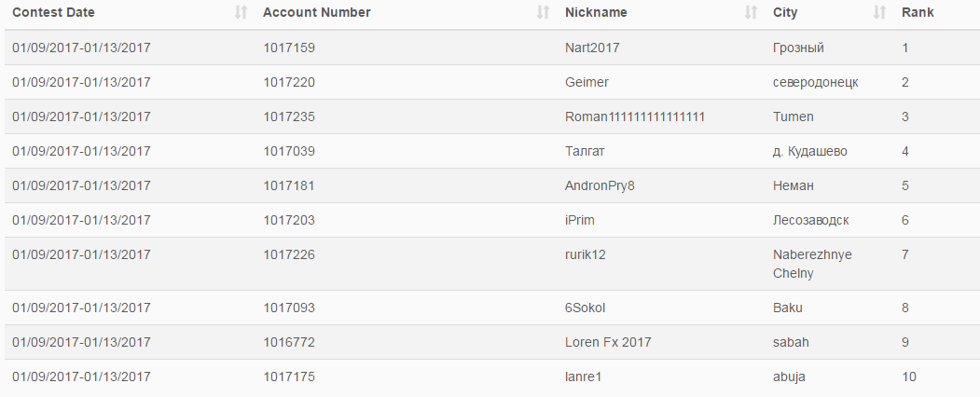The height and width of the screenshot is (397, 980).
Task: Select nickname Roman111111111111111
Action: [x=635, y=116]
